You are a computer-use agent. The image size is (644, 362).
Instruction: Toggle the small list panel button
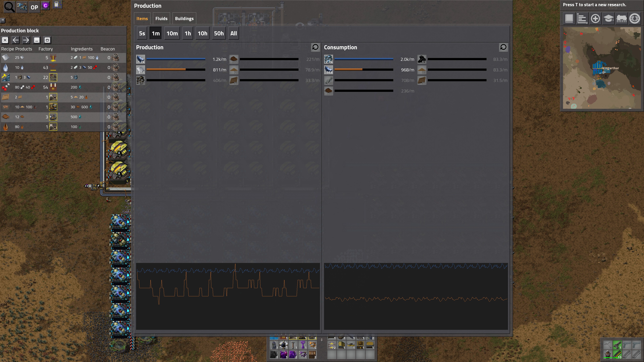coord(3,20)
